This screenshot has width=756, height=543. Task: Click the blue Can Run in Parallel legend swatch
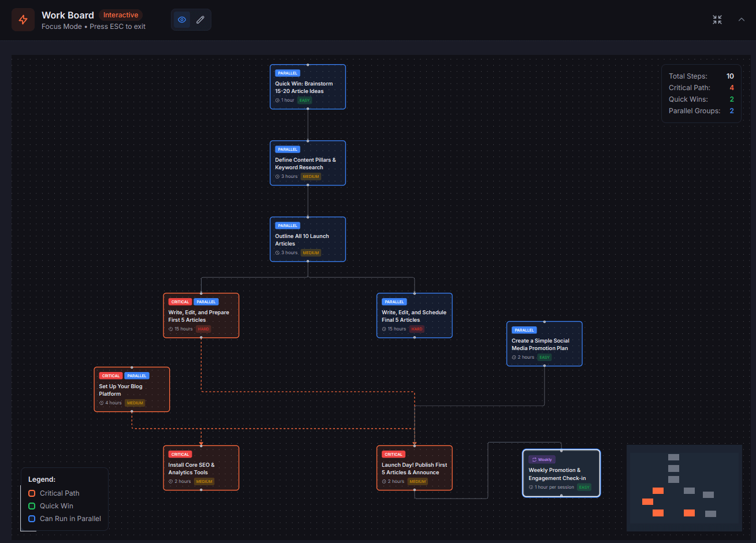[x=32, y=519]
